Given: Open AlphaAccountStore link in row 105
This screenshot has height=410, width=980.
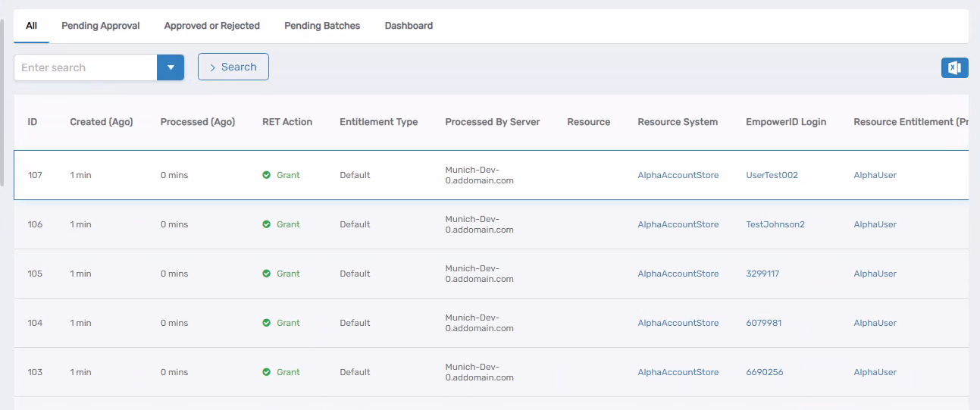Looking at the screenshot, I should 678,274.
